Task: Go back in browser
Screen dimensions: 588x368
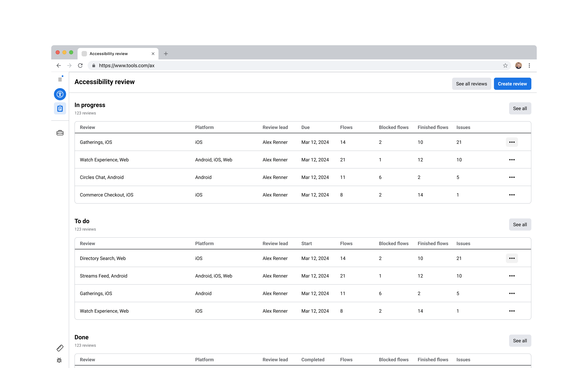Action: [x=58, y=65]
